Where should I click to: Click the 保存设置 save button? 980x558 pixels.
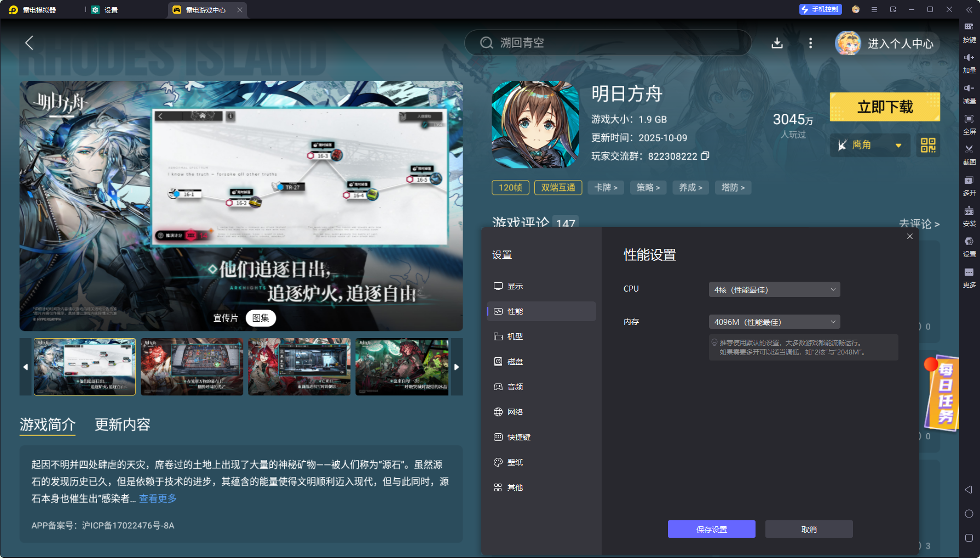711,529
